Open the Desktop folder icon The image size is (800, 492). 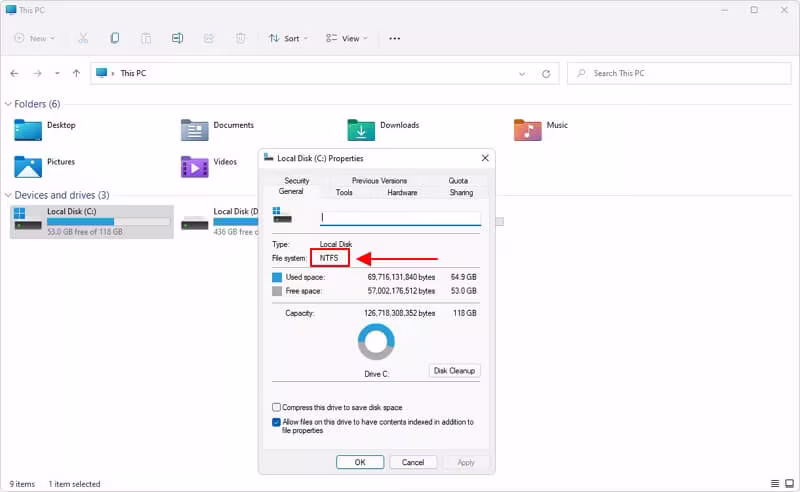[28, 130]
